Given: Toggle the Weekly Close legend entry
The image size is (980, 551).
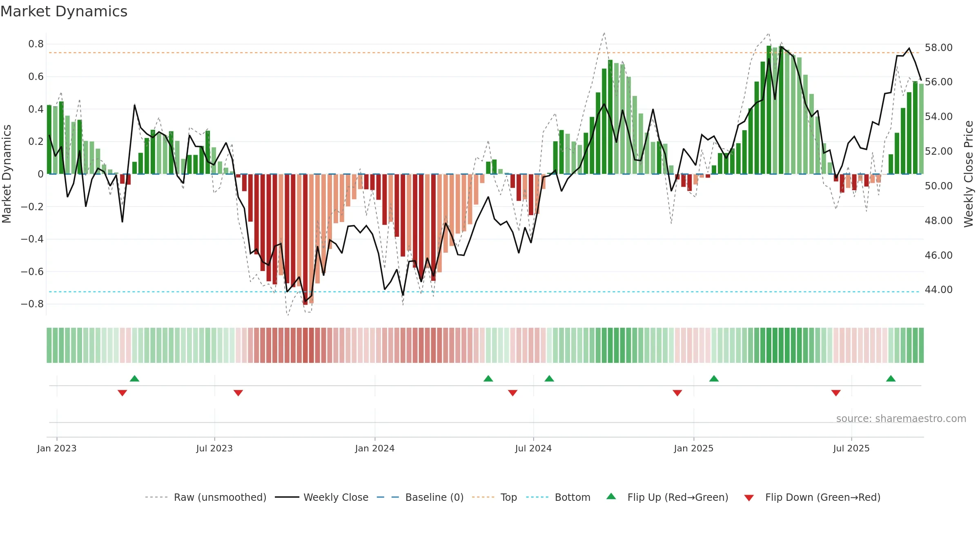Looking at the screenshot, I should click(322, 498).
